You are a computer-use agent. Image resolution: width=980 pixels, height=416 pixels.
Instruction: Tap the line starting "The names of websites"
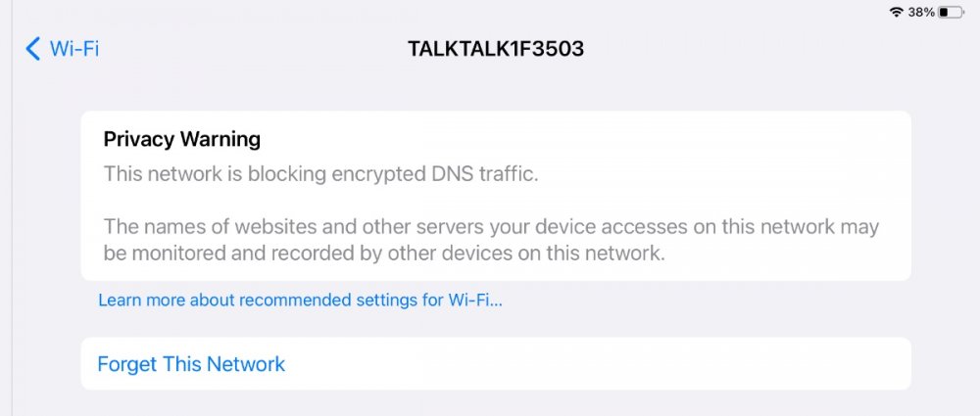[491, 227]
